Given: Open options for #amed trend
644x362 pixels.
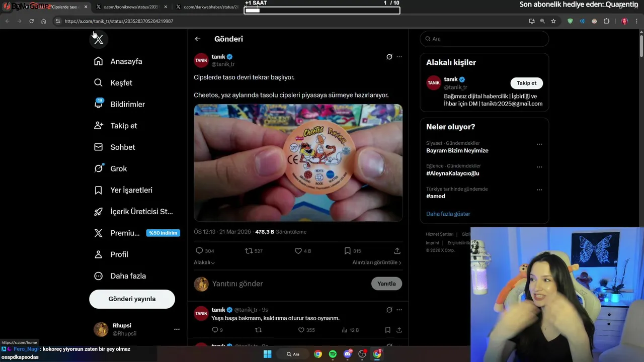Looking at the screenshot, I should [x=539, y=190].
